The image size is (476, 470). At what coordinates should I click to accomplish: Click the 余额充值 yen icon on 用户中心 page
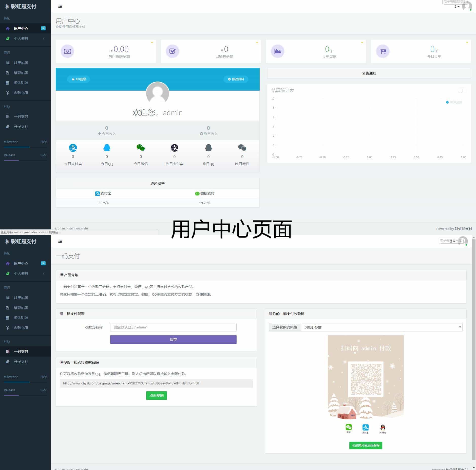tap(8, 93)
